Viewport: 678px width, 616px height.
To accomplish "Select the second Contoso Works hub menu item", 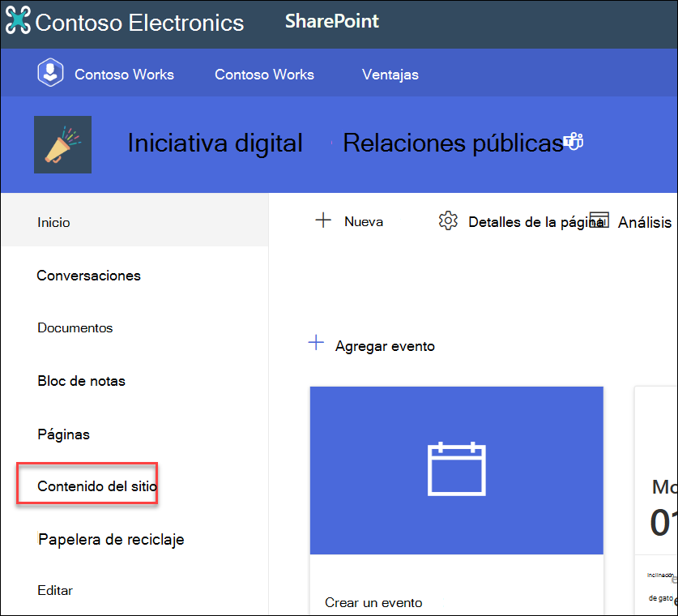I will (x=264, y=75).
